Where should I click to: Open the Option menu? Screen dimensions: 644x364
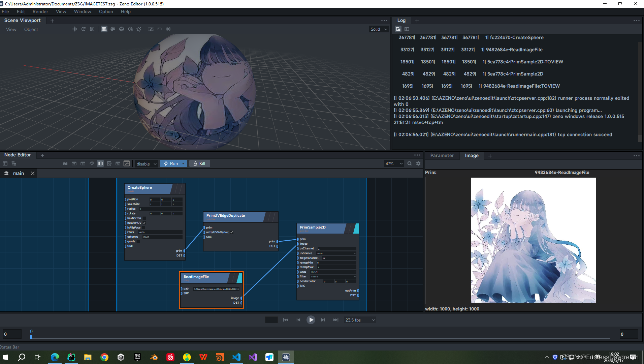(106, 11)
